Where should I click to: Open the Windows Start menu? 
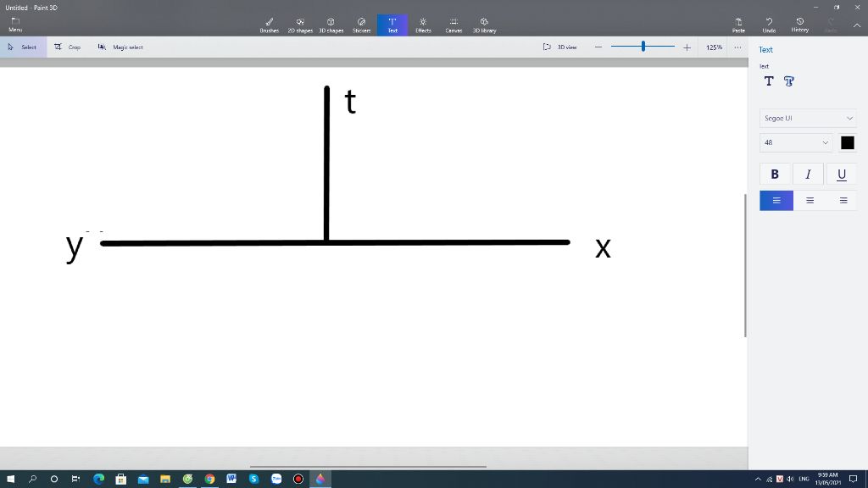[10, 480]
